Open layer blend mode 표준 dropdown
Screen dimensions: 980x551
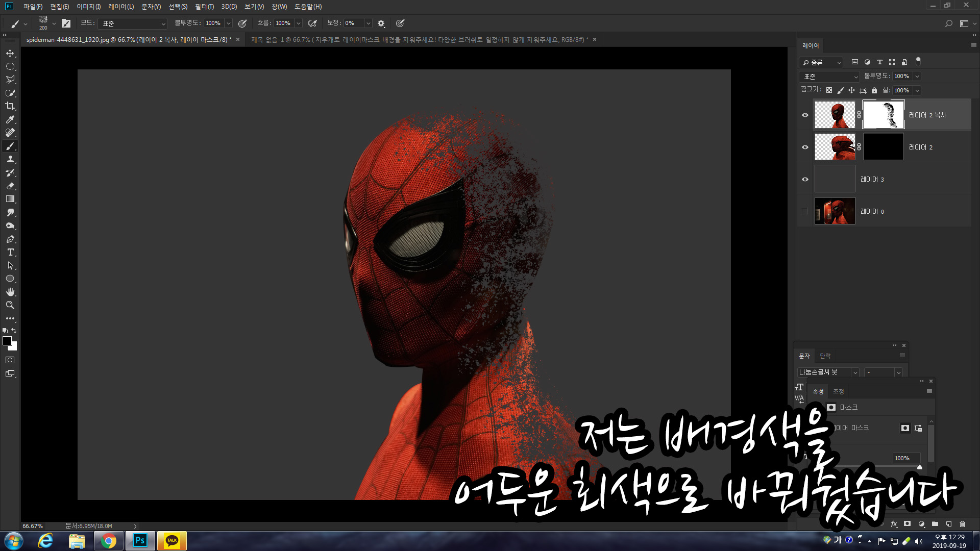830,77
